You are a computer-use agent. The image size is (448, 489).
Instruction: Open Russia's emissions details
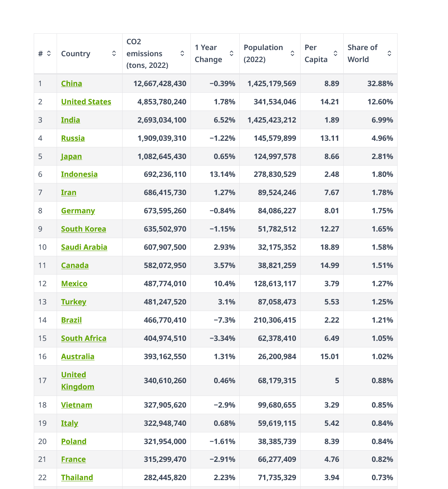(x=73, y=138)
